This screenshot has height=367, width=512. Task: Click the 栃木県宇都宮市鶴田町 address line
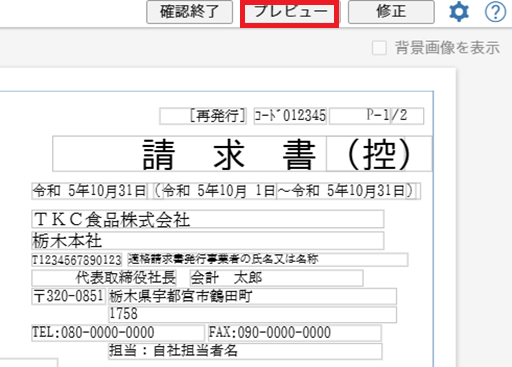coord(253,296)
